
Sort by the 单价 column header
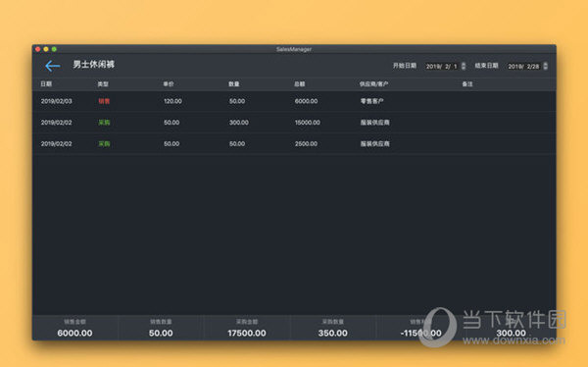tap(169, 84)
